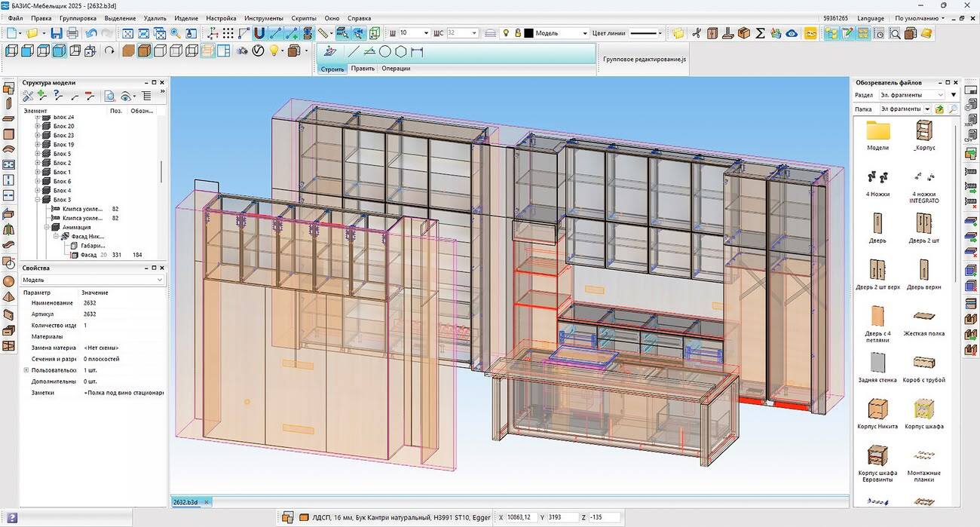Open the Инструменты menu

click(x=264, y=18)
